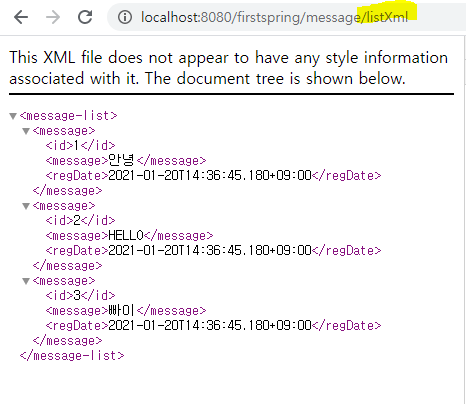The width and height of the screenshot is (466, 404).
Task: View site information icon in address bar
Action: [x=125, y=17]
